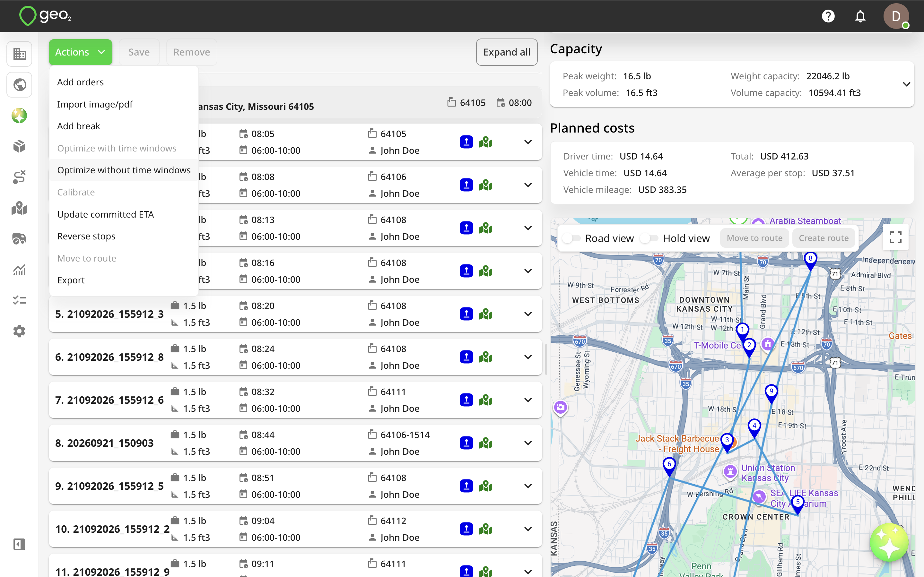
Task: Collapse the sidebar panel icon
Action: [19, 544]
